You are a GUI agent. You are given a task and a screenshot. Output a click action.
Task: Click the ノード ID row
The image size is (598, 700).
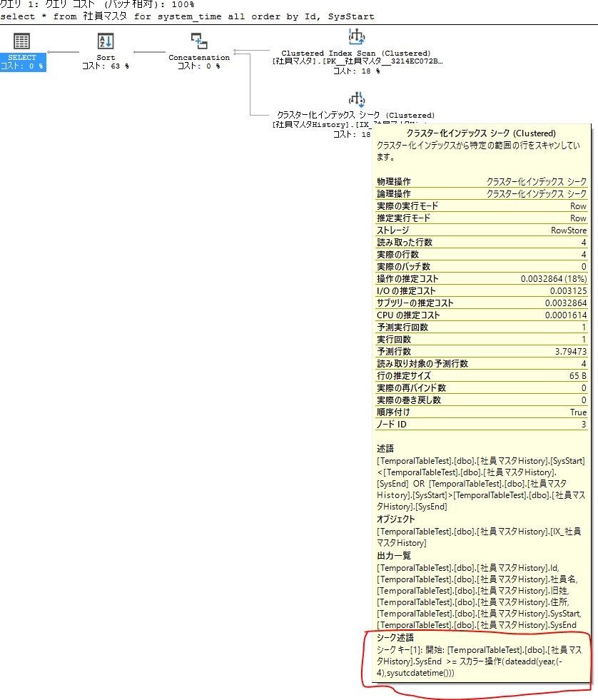pos(482,424)
